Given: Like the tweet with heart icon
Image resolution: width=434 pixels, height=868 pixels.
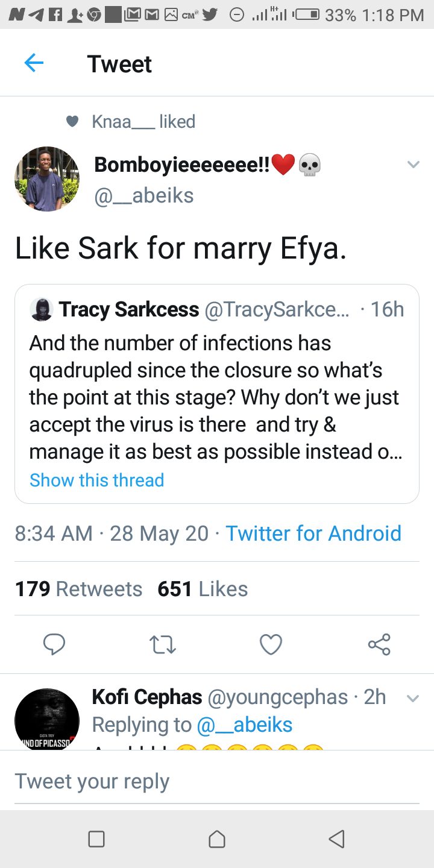Looking at the screenshot, I should point(271,644).
